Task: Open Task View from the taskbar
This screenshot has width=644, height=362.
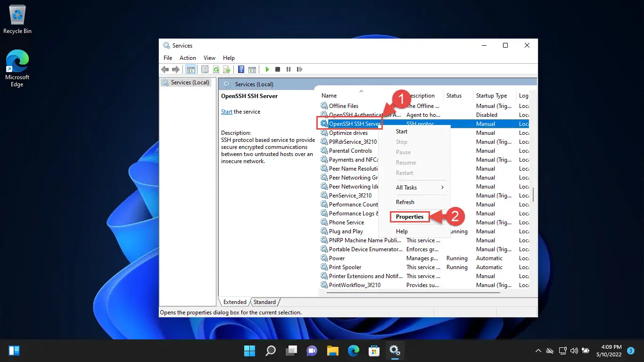Action: coord(291,351)
